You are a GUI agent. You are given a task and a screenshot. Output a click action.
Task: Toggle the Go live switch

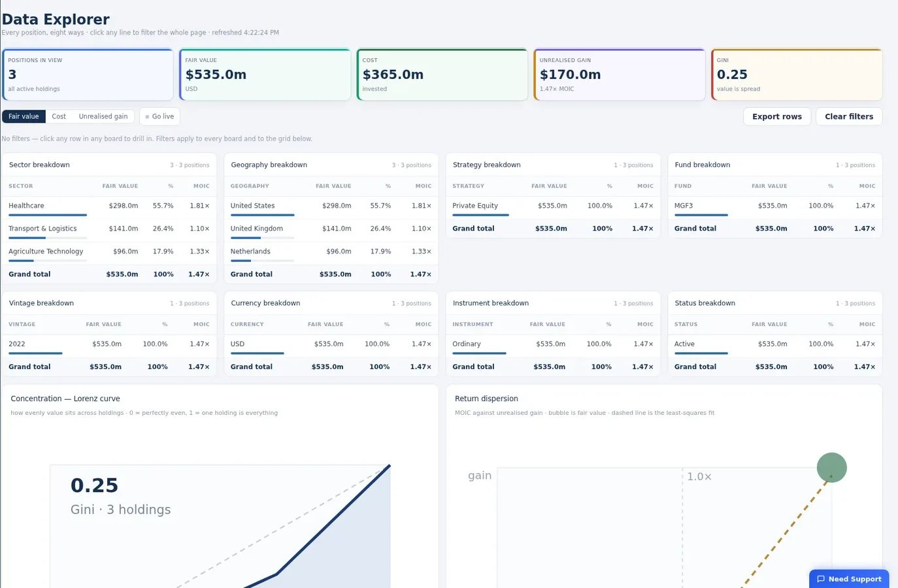coord(159,116)
